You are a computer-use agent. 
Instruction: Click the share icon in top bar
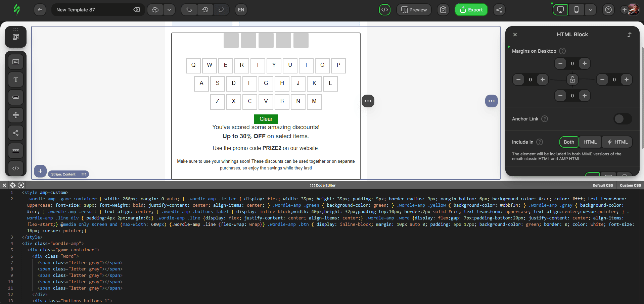point(499,10)
